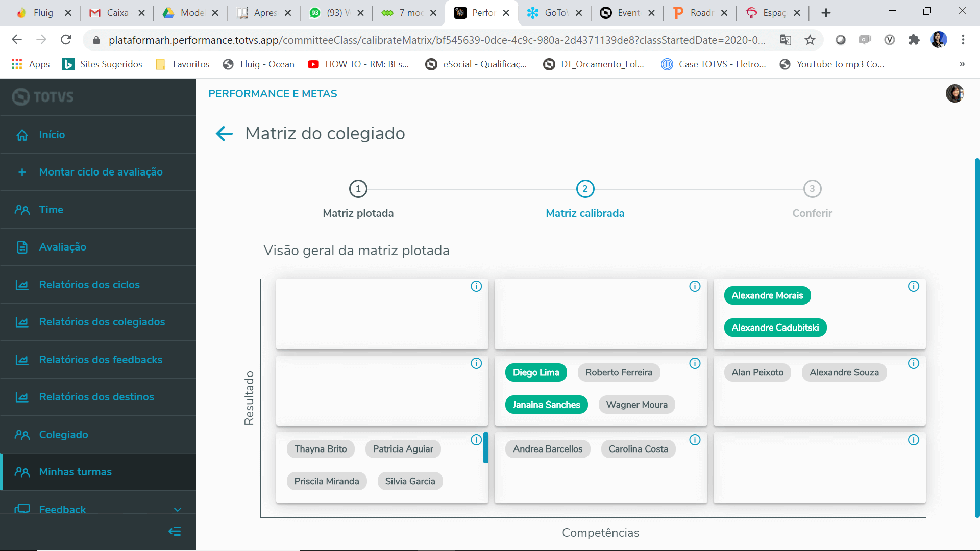Go to step 3 Conferir
The height and width of the screenshot is (551, 980).
[x=812, y=189]
